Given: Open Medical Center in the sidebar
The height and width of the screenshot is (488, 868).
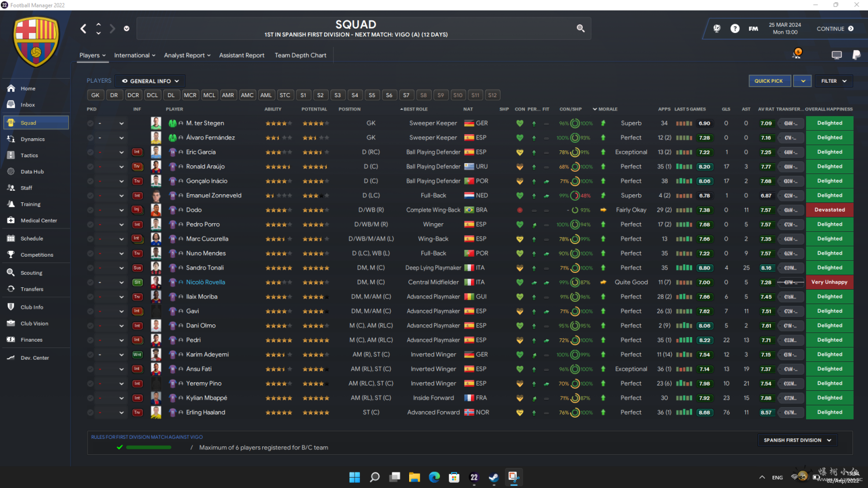Looking at the screenshot, I should pyautogui.click(x=38, y=220).
